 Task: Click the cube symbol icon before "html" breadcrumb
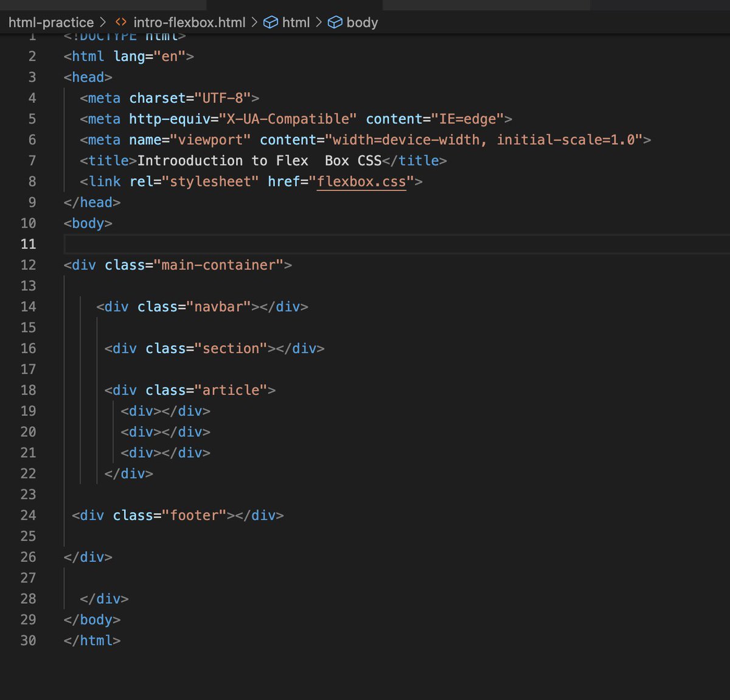point(270,22)
